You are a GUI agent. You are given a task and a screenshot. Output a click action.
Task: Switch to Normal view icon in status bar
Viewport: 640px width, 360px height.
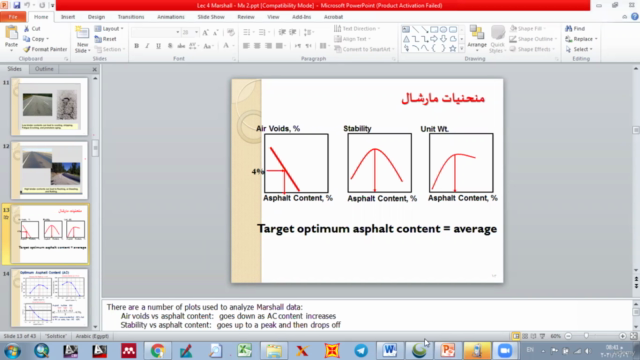click(x=516, y=336)
